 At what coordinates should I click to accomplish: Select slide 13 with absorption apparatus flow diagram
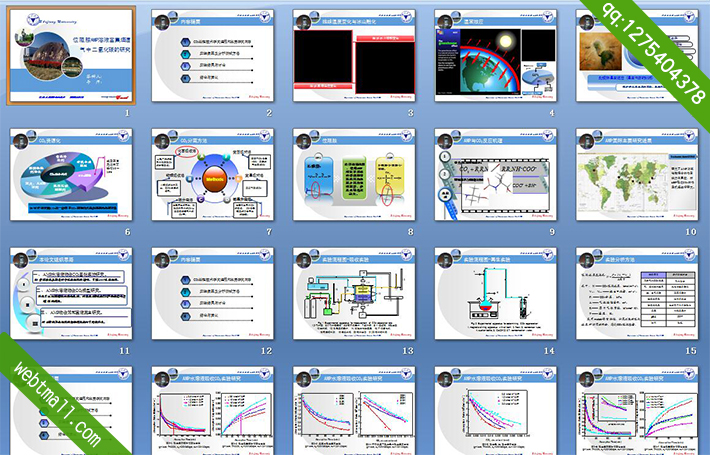354,293
